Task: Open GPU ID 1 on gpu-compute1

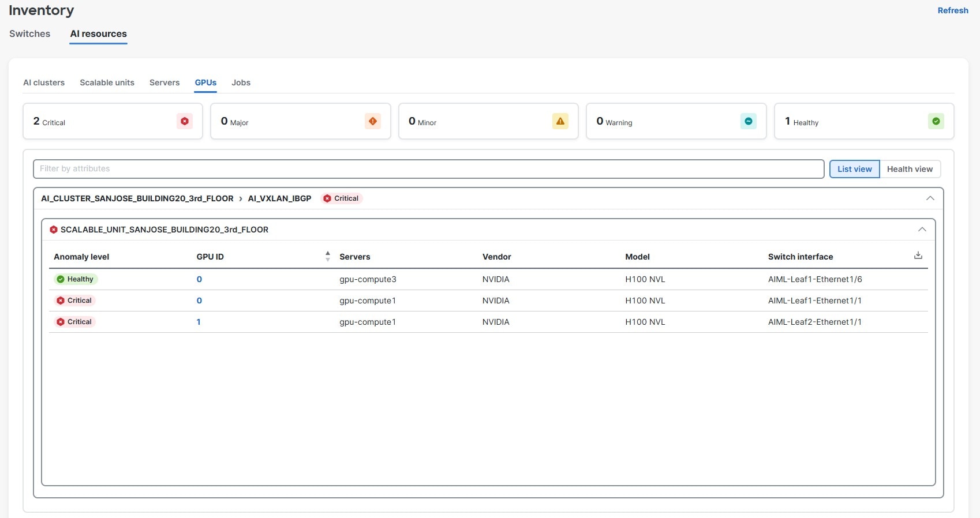Action: (x=199, y=322)
